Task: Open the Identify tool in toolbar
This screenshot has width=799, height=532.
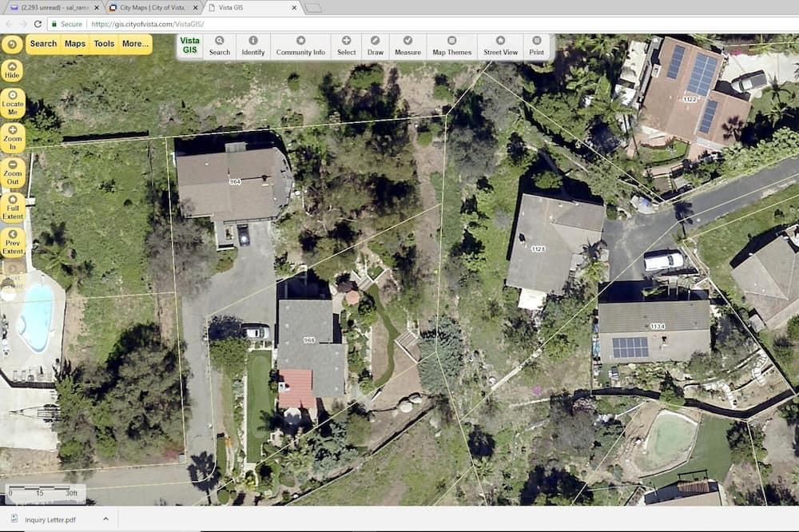Action: (252, 46)
